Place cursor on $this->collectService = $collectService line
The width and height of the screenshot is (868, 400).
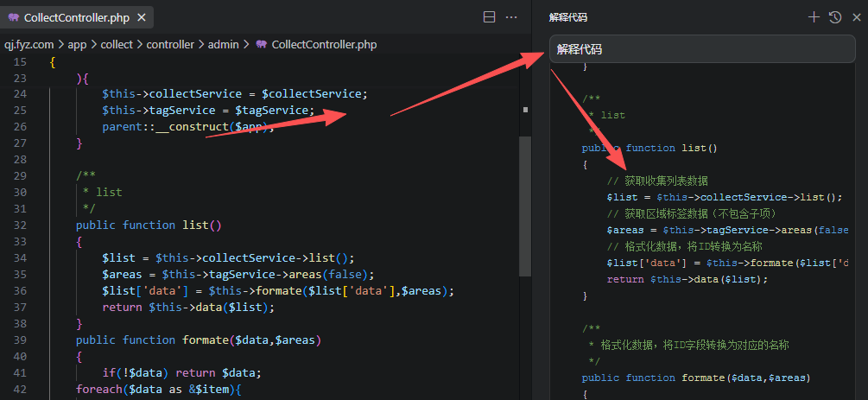[235, 94]
